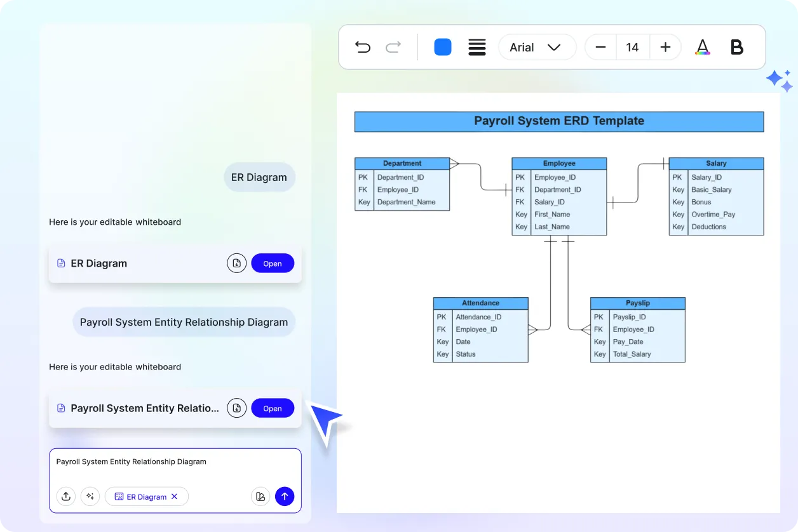Click the upload file icon
Image resolution: width=798 pixels, height=532 pixels.
pyautogui.click(x=66, y=496)
